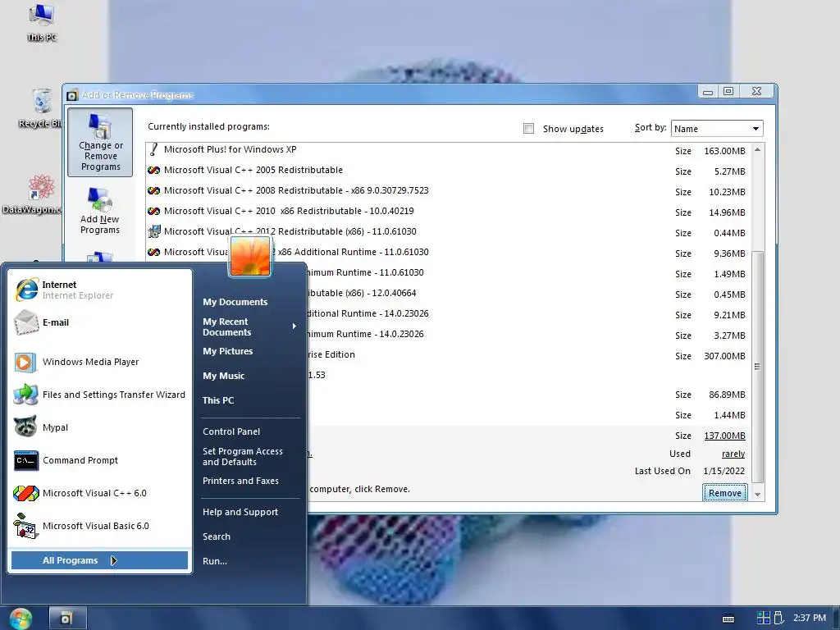Select Microsoft Visual C++ 2008 Redistributable row
Viewport: 840px width, 630px height.
coord(448,191)
